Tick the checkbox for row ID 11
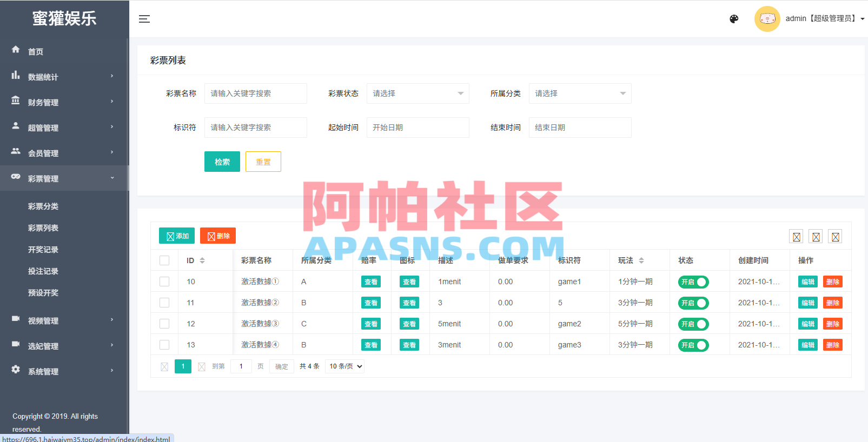868x442 pixels. (164, 303)
